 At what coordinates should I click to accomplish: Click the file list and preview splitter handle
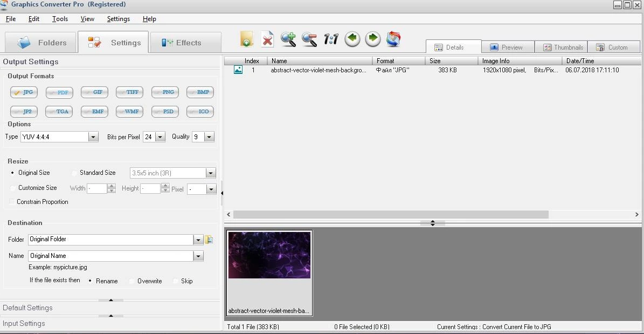[433, 223]
